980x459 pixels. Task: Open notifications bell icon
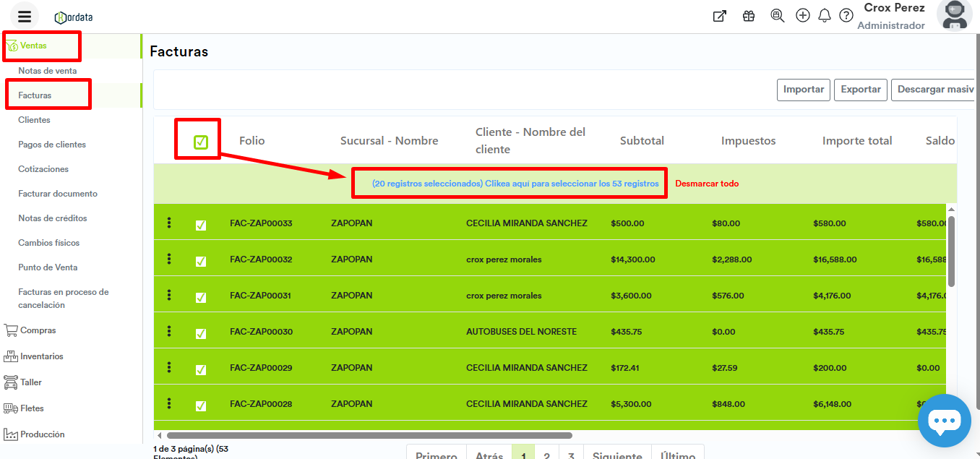point(825,16)
